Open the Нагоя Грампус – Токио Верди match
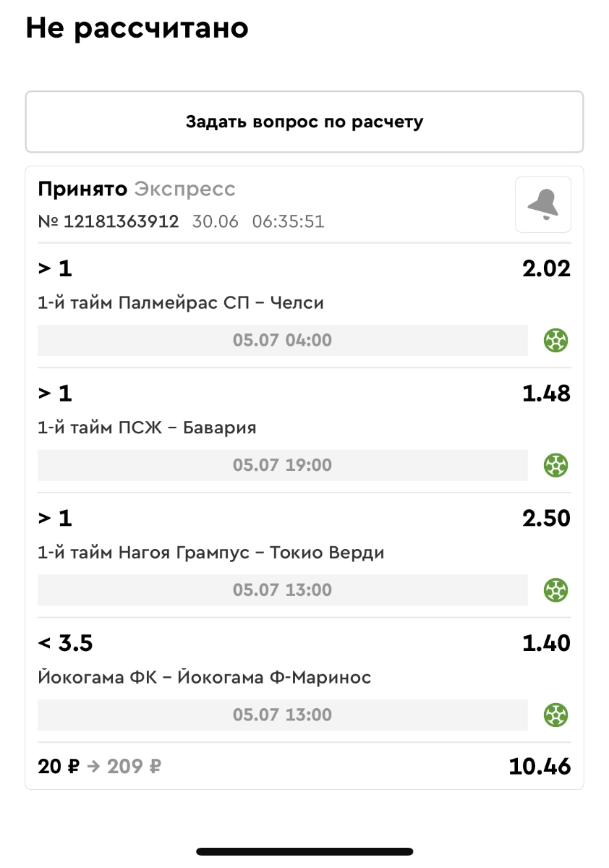 (x=210, y=553)
